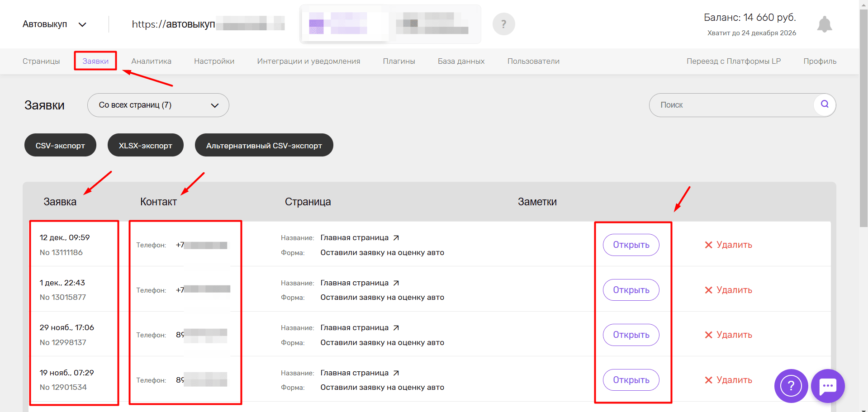This screenshot has width=868, height=412.
Task: Open the purple help circle widget
Action: point(791,386)
